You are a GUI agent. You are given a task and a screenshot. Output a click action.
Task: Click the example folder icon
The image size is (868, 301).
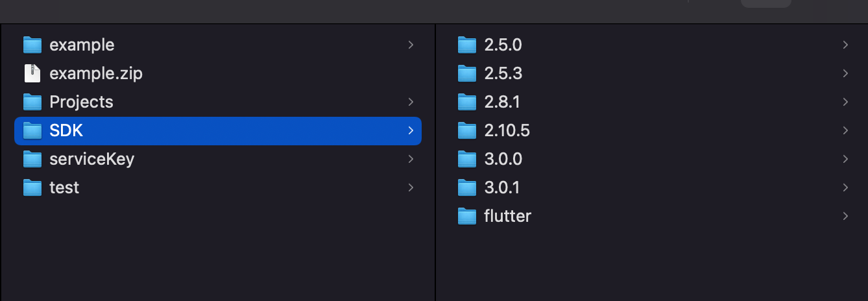(x=32, y=45)
